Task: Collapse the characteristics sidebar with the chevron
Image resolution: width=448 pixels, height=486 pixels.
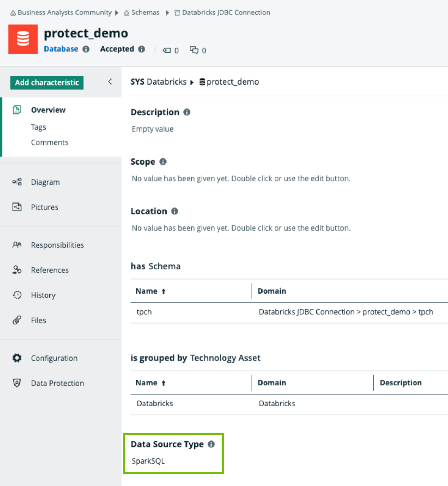Action: tap(110, 82)
